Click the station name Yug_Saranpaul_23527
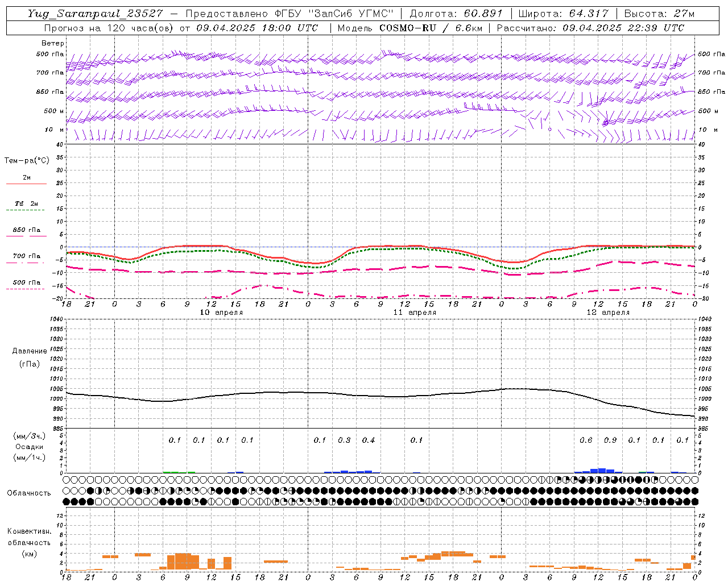Viewport: 728px width, 582px height. tap(95, 14)
